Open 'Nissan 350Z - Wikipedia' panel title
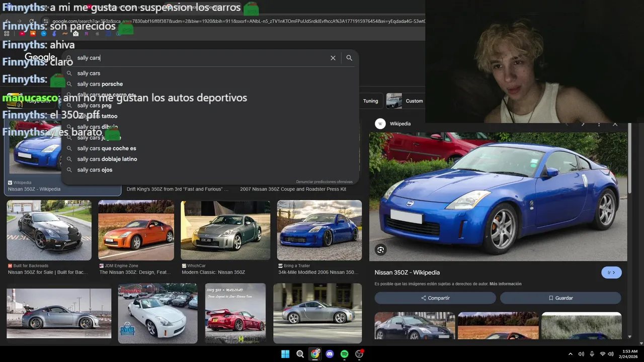Screen dimensions: 644x362 [407, 273]
